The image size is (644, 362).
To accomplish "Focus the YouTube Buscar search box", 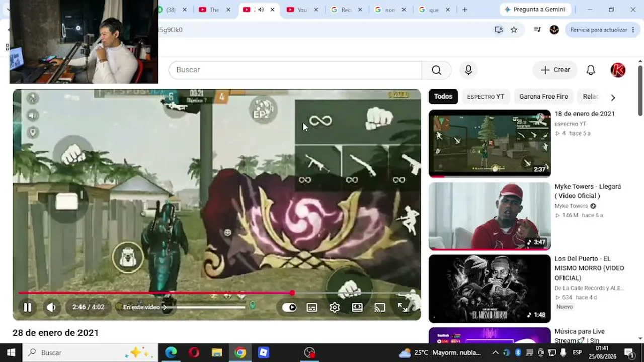I will (x=295, y=70).
